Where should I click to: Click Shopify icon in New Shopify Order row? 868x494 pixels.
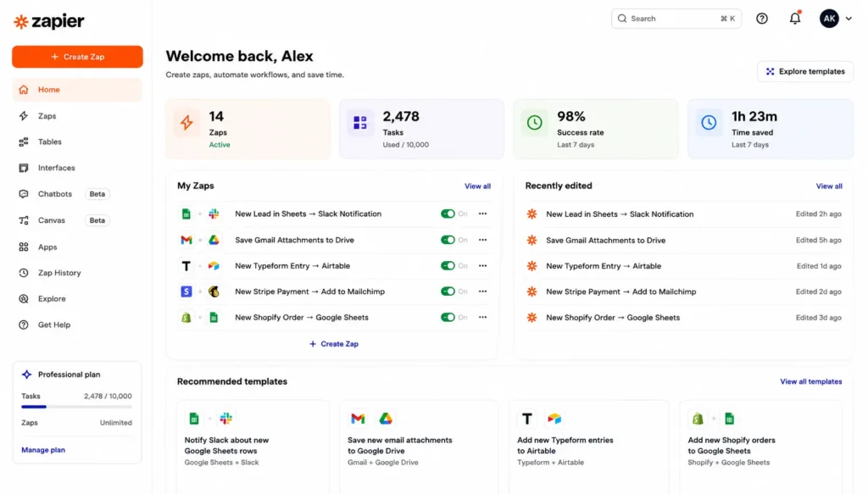pyautogui.click(x=186, y=318)
